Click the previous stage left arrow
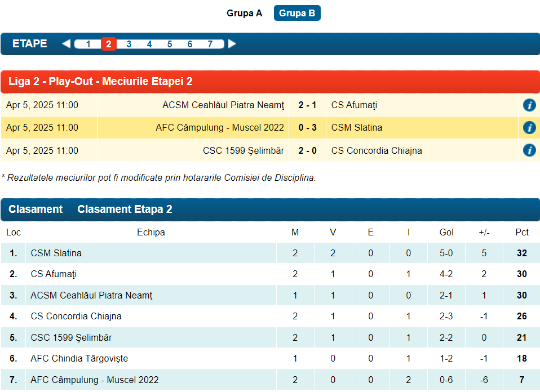Screen dimensions: 540x392 point(66,44)
